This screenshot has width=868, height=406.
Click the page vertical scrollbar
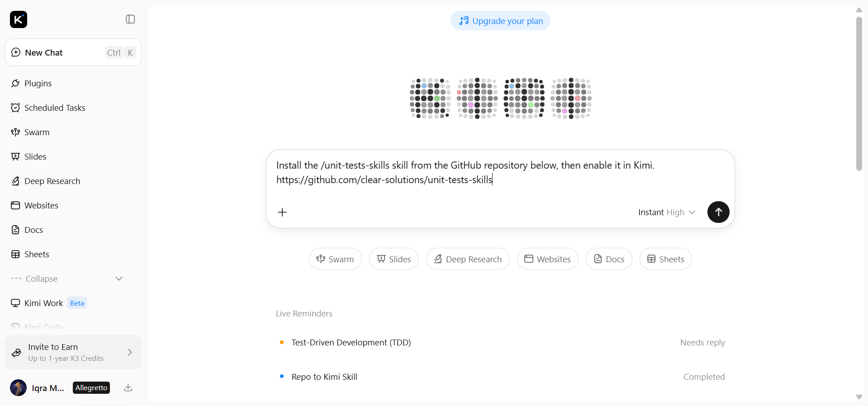pos(859,94)
